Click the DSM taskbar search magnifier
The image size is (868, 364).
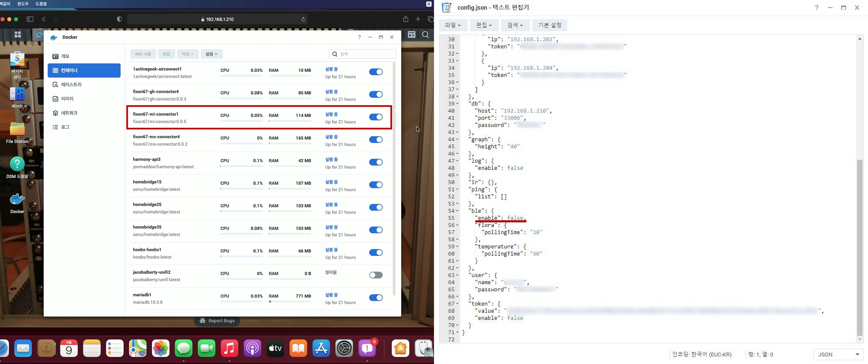click(426, 35)
